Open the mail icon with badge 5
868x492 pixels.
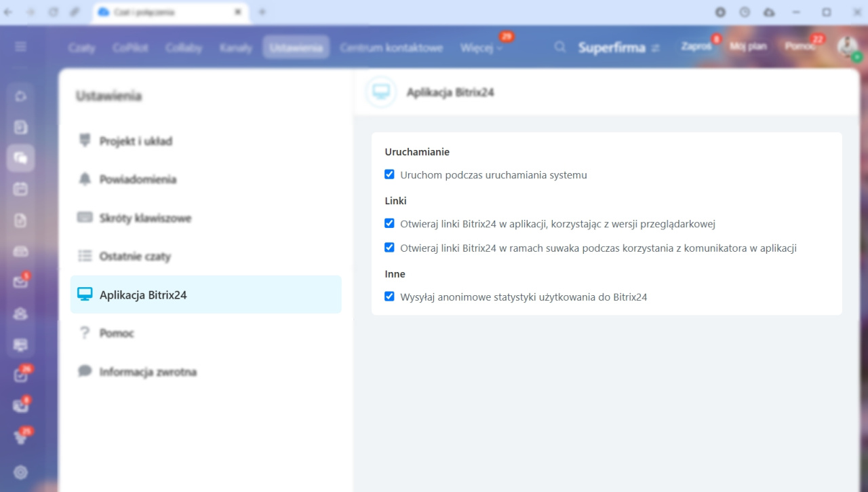pyautogui.click(x=20, y=282)
